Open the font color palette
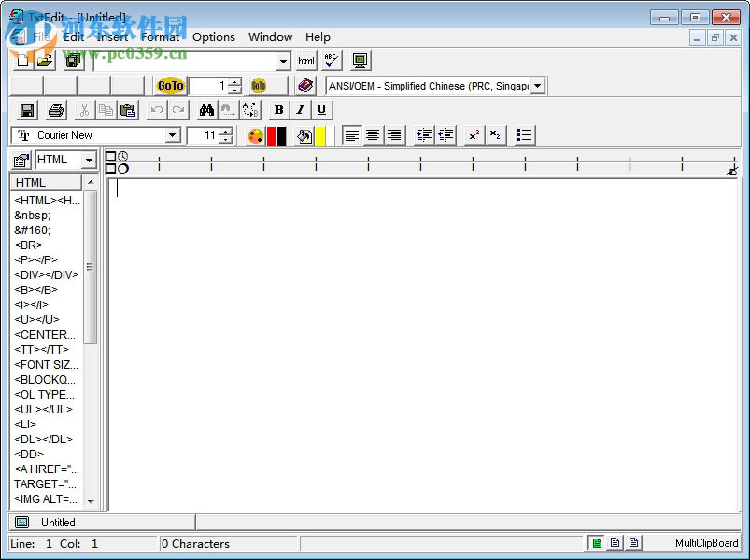 pyautogui.click(x=254, y=135)
